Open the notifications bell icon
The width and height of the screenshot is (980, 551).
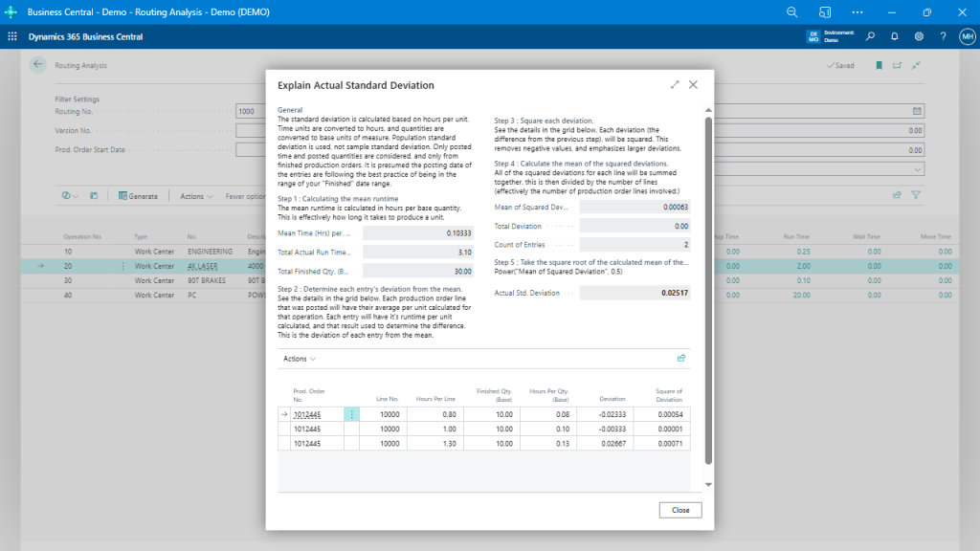point(893,36)
